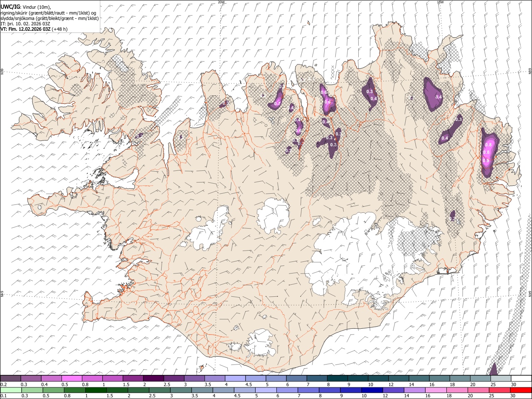
Task: Pick the 3.5 swatch in the top scale
Action: (214, 378)
